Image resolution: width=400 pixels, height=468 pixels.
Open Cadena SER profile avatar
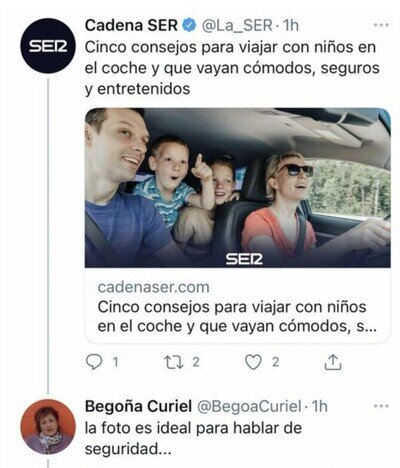(x=48, y=46)
